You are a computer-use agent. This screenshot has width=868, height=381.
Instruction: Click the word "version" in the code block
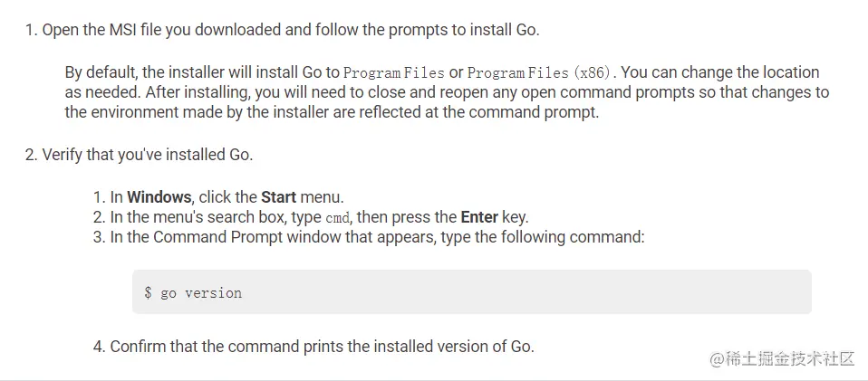pos(213,292)
